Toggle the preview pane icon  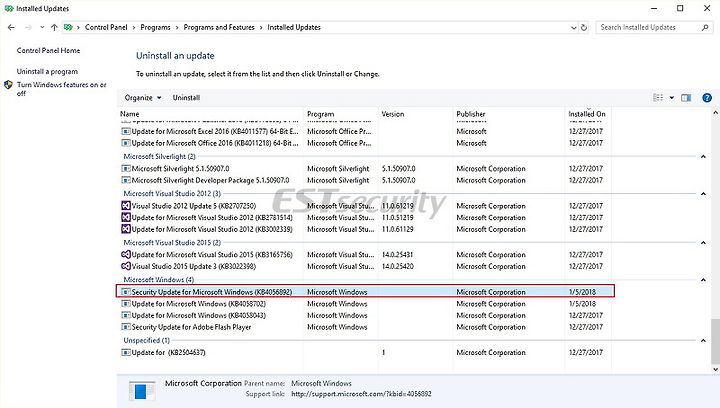686,98
